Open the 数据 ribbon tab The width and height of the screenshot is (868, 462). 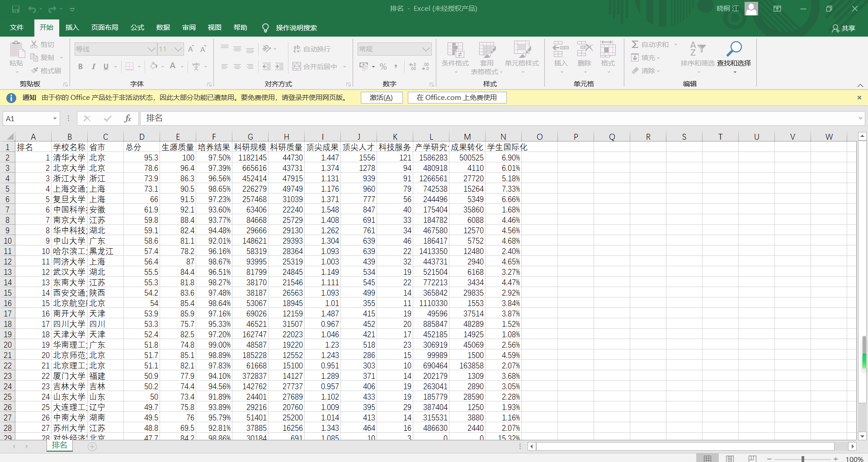[x=163, y=28]
